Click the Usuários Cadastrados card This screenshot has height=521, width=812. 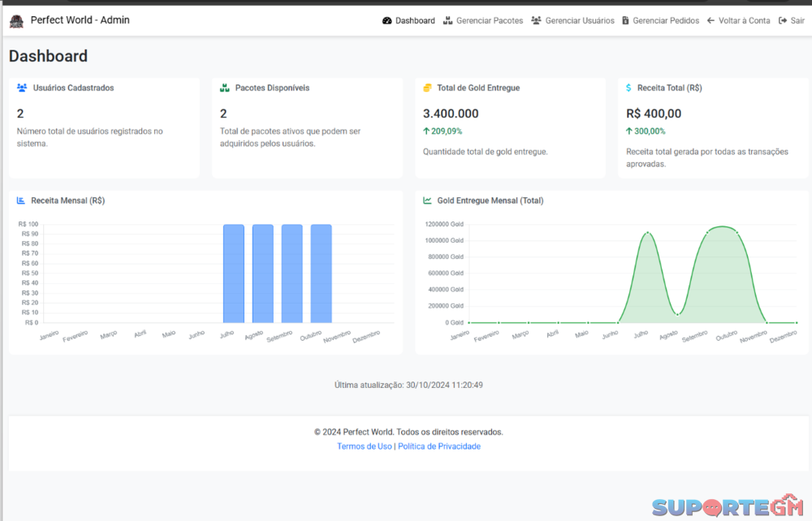(103, 127)
